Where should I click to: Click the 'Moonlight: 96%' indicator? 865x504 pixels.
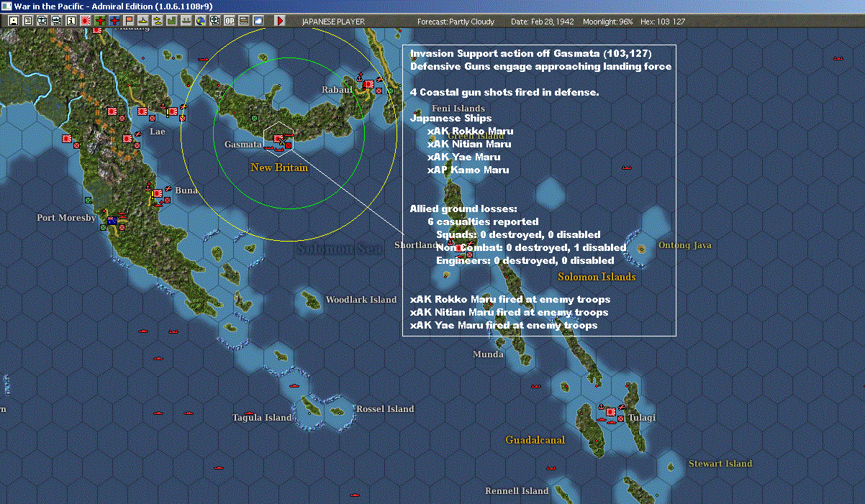pos(608,22)
